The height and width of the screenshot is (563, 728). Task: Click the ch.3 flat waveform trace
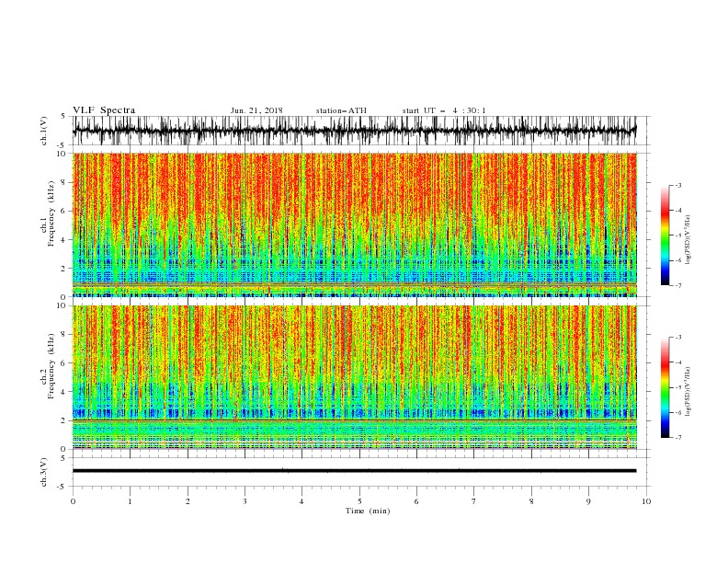coord(355,471)
